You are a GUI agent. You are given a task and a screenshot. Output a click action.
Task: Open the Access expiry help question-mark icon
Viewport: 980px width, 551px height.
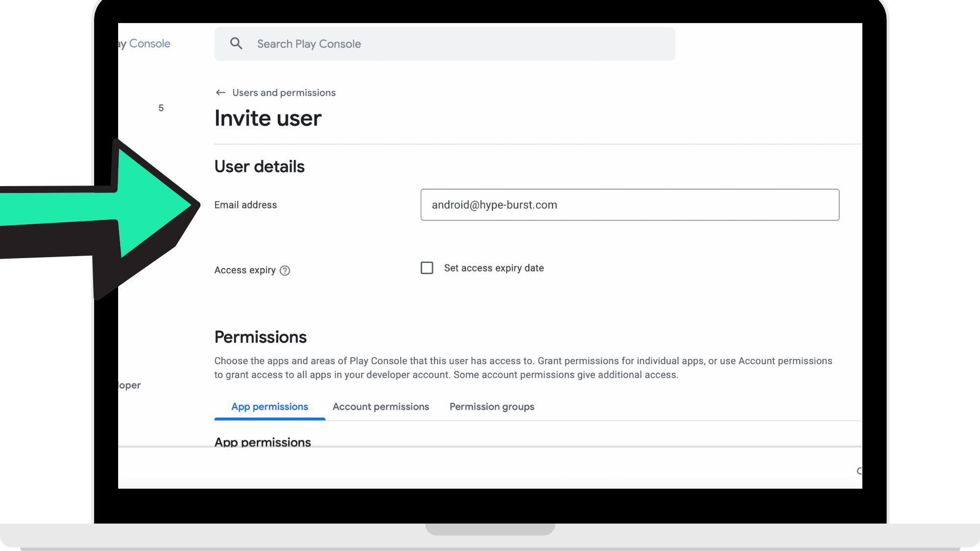(x=285, y=270)
